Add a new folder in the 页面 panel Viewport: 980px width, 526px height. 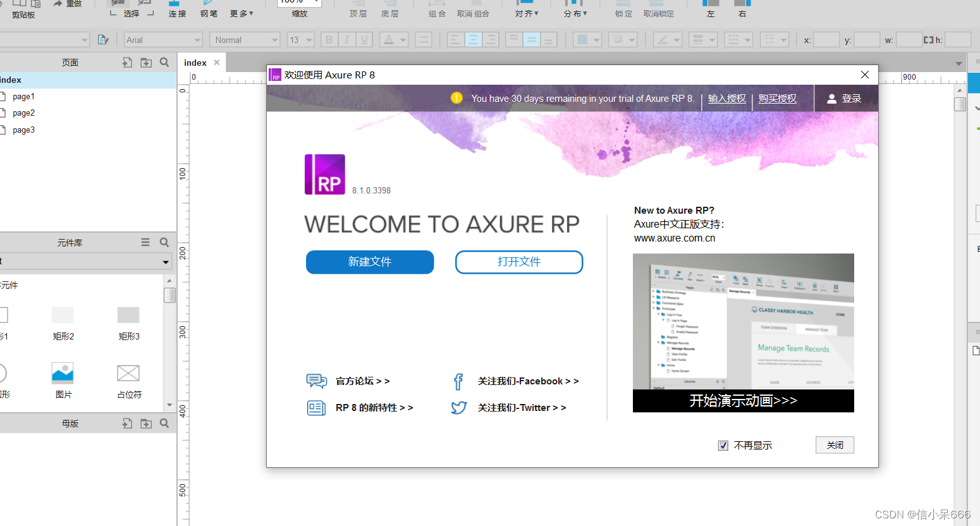point(146,62)
